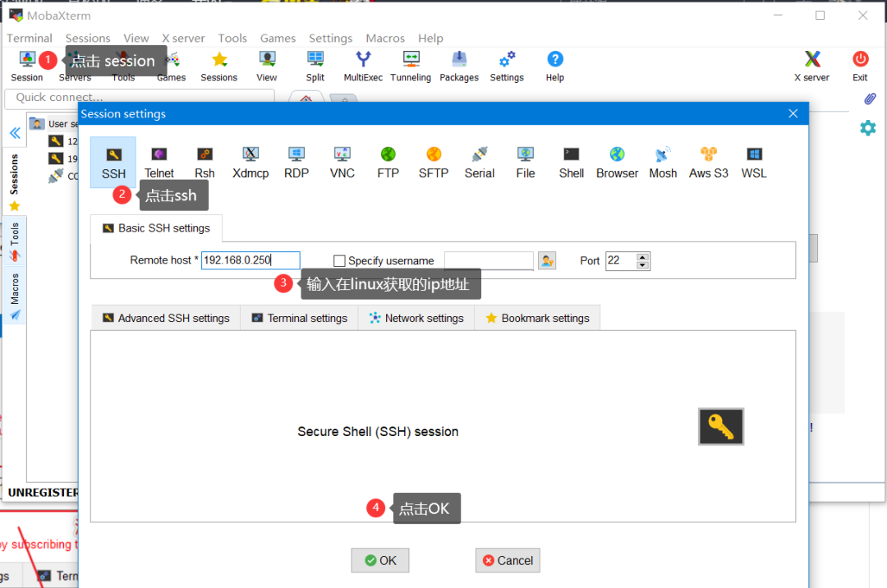Click the teal gear icon on right
This screenshot has width=887, height=588.
[x=868, y=128]
